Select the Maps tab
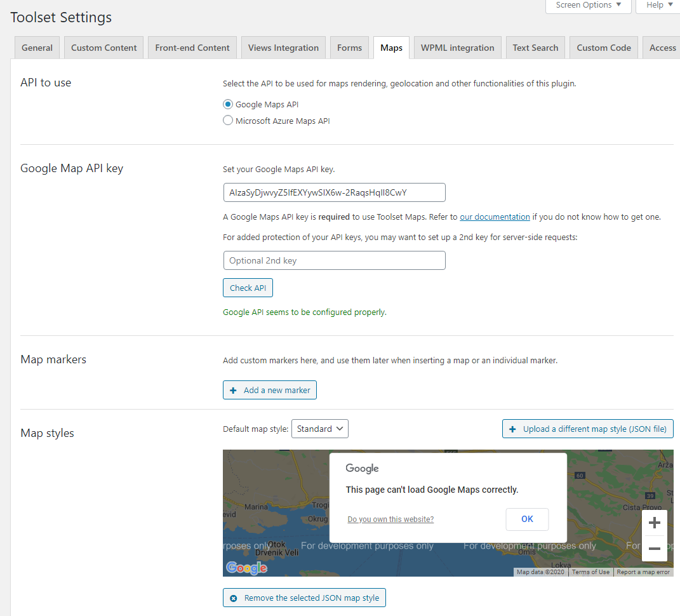680x616 pixels. [391, 48]
